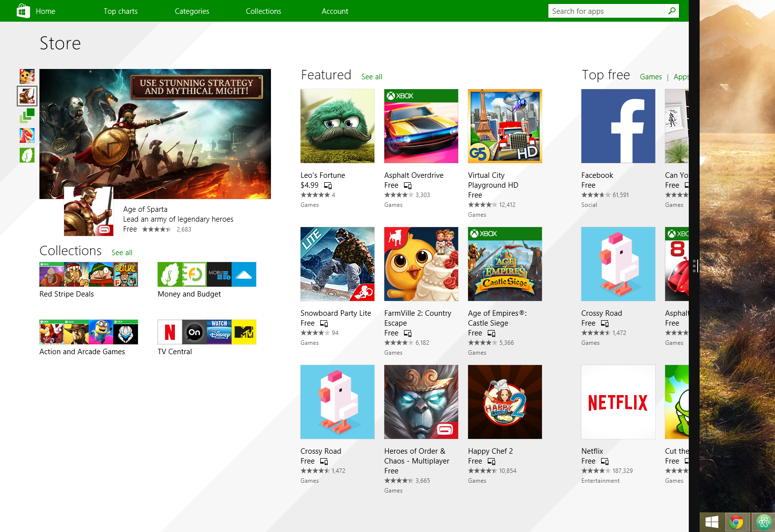
Task: Open Top free Apps filter
Action: click(x=681, y=77)
